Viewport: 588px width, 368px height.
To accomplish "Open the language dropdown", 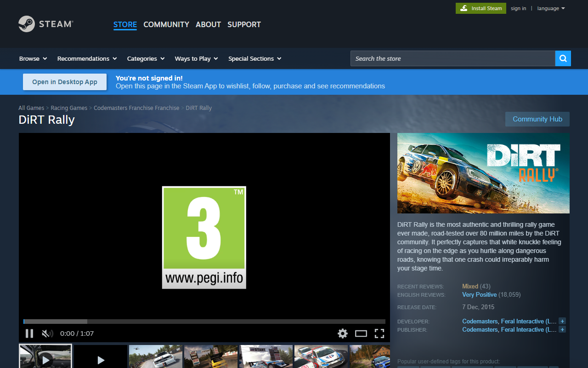I will tap(551, 8).
